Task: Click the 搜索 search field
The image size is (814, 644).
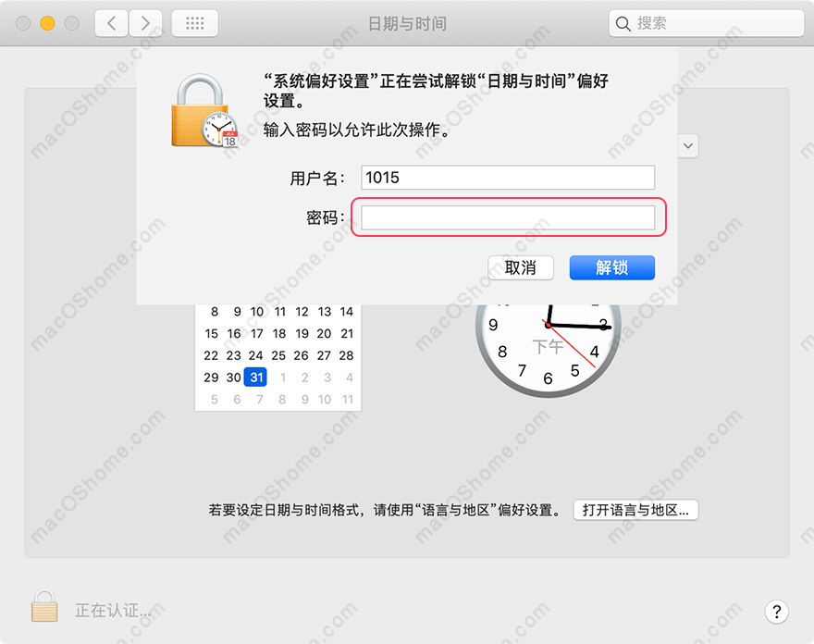Action: click(x=707, y=23)
